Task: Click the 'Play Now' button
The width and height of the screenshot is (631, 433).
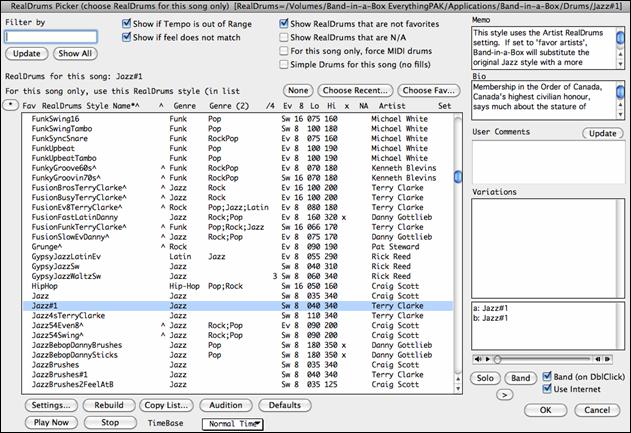Action: (x=51, y=423)
